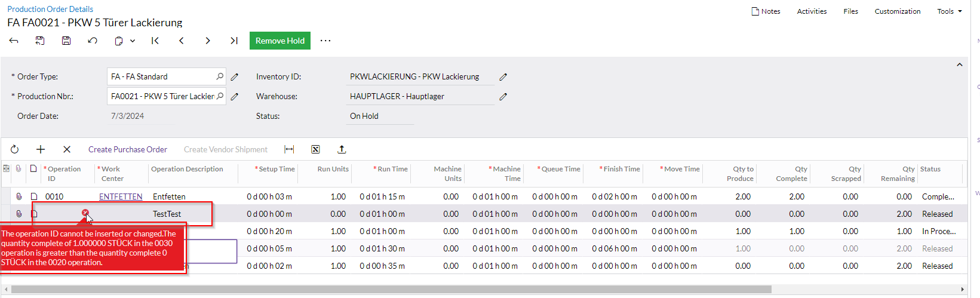Viewport: 980px width, 298px height.
Task: Collapse the header form chevron
Action: point(960,64)
